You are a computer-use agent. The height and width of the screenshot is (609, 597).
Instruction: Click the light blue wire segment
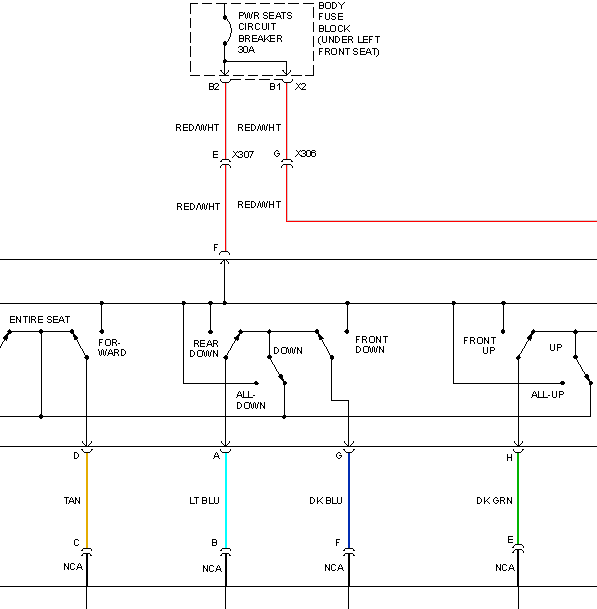click(226, 501)
